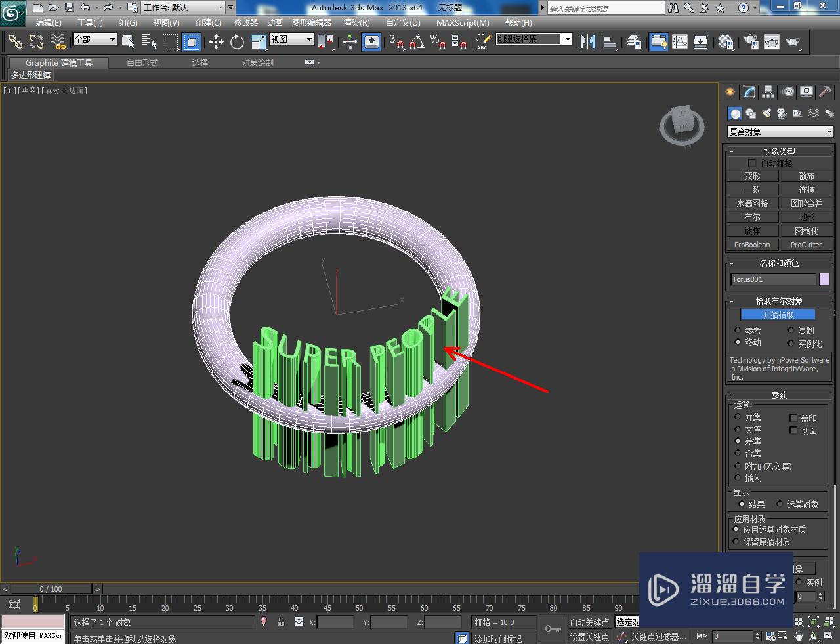
Task: Select the 交集 operation radio
Action: pos(738,430)
